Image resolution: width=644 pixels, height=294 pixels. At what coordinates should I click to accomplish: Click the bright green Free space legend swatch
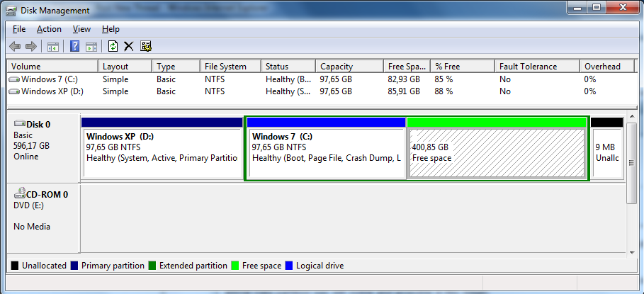point(235,266)
